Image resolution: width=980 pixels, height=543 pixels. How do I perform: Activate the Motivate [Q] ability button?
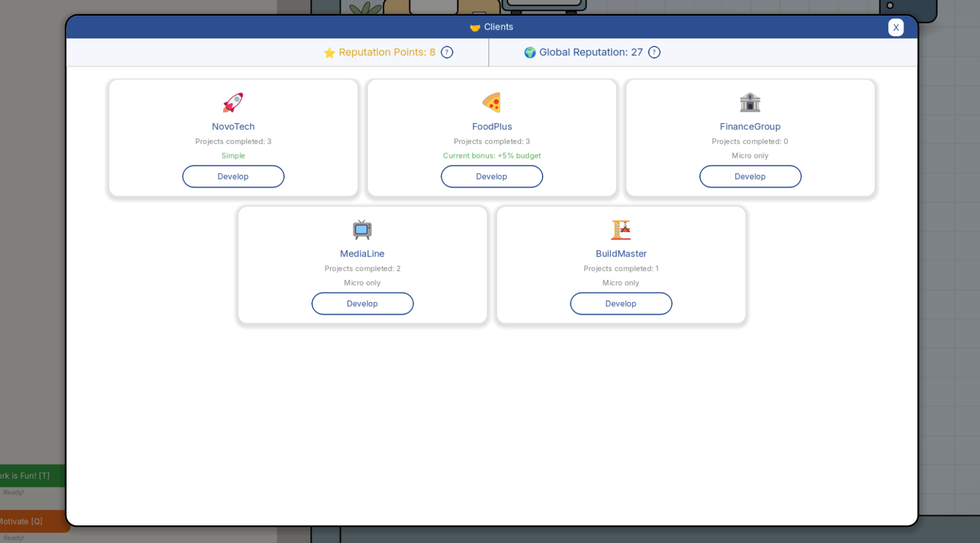pyautogui.click(x=32, y=521)
